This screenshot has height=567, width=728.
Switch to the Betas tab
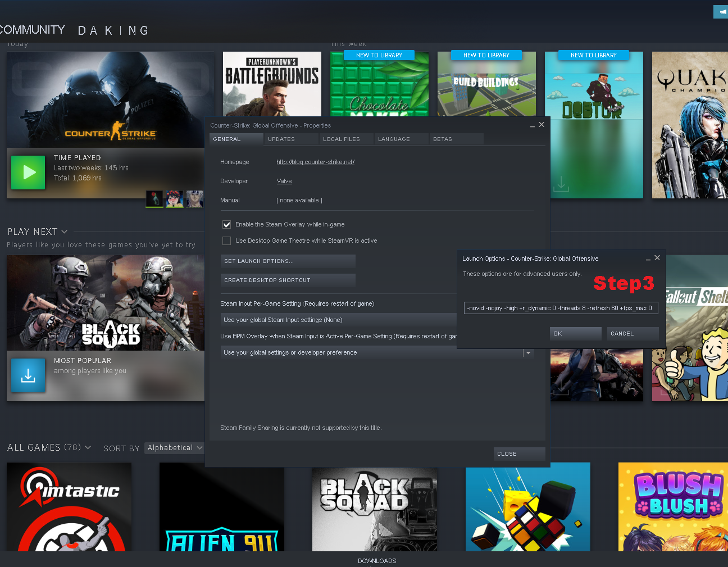[457, 139]
